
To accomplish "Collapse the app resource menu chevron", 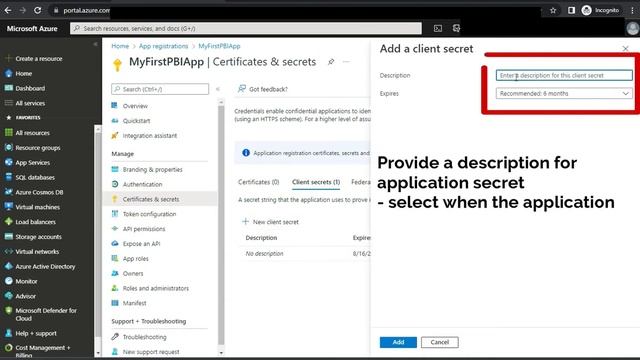I will pyautogui.click(x=218, y=89).
